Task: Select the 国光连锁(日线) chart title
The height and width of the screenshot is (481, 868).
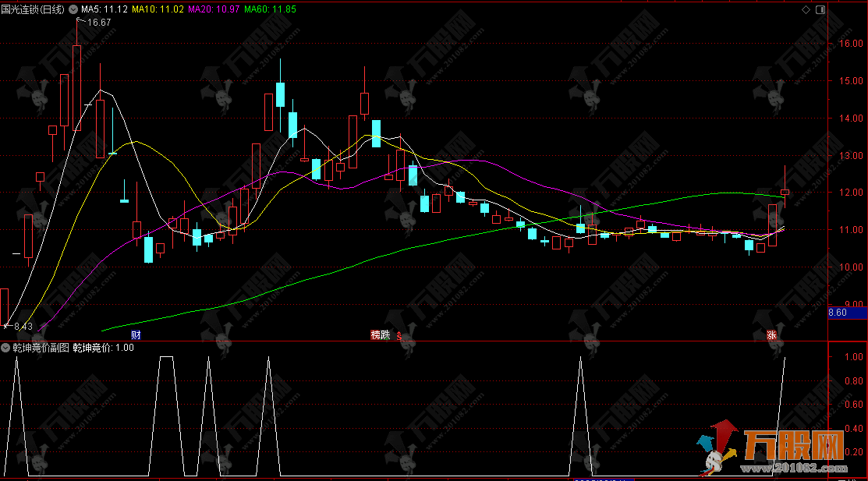Action: point(33,9)
